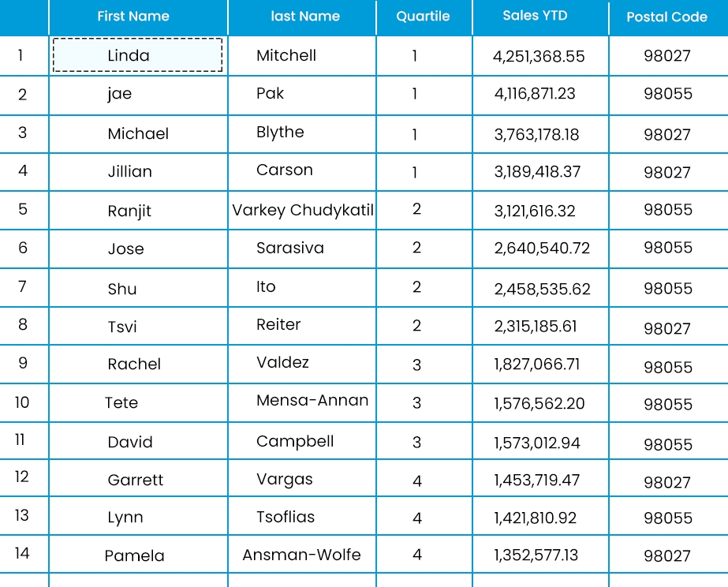Click the last name cell Sarasiva

(x=290, y=249)
